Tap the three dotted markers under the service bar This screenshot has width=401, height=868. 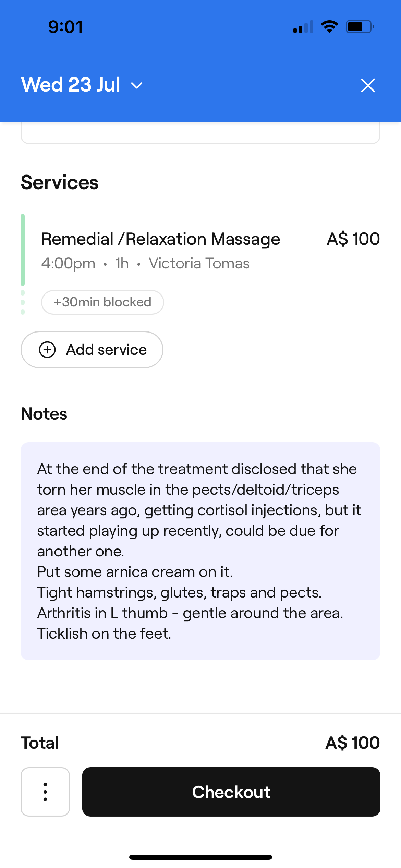pyautogui.click(x=23, y=302)
